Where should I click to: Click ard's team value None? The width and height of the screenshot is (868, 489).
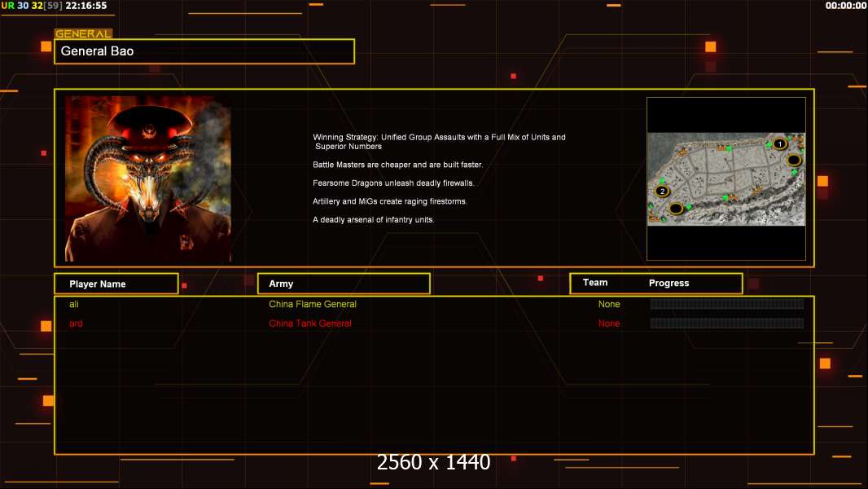(609, 324)
